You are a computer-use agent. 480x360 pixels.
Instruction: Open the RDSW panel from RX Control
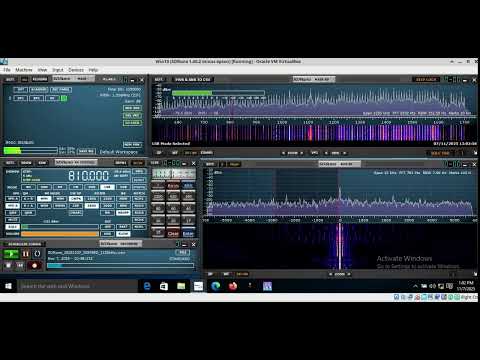pos(26,163)
